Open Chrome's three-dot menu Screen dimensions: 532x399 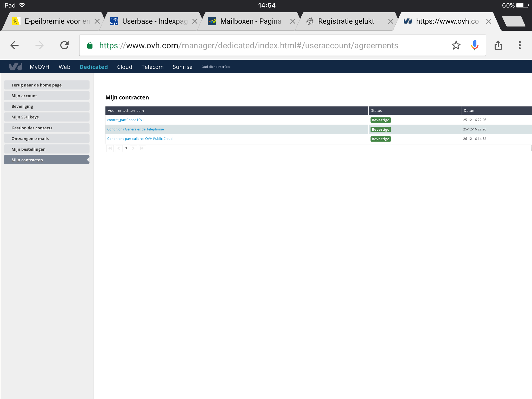(520, 45)
